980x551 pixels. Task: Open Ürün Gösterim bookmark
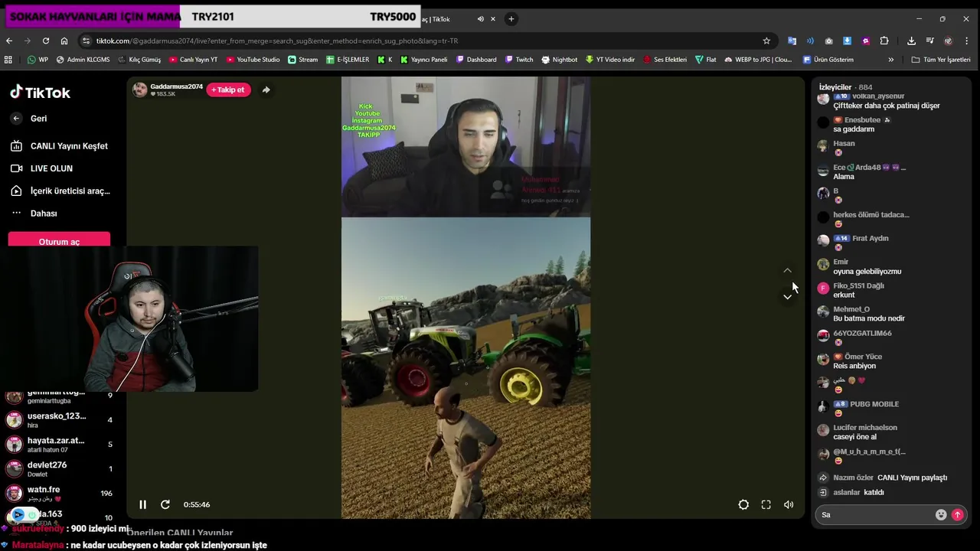point(828,59)
